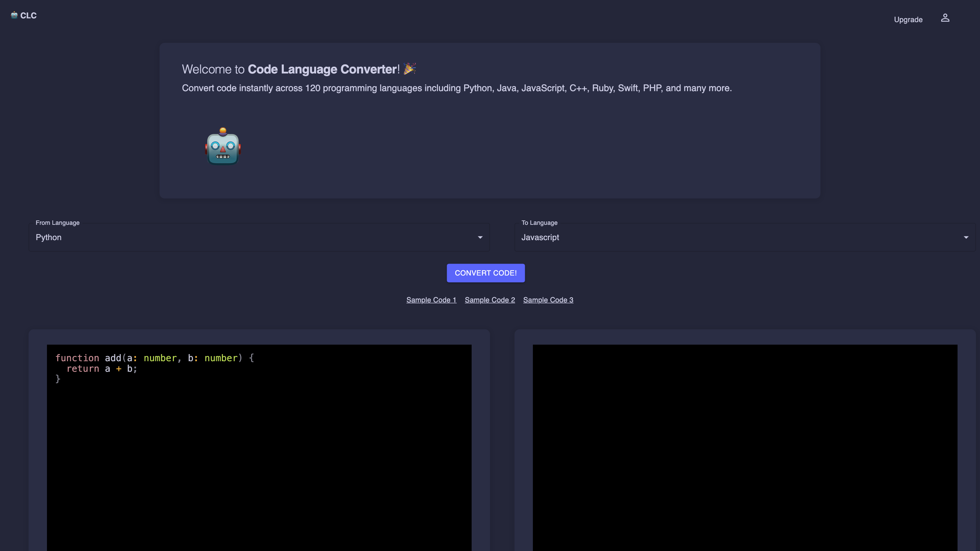
Task: Click the From Language dropdown arrow
Action: click(480, 237)
